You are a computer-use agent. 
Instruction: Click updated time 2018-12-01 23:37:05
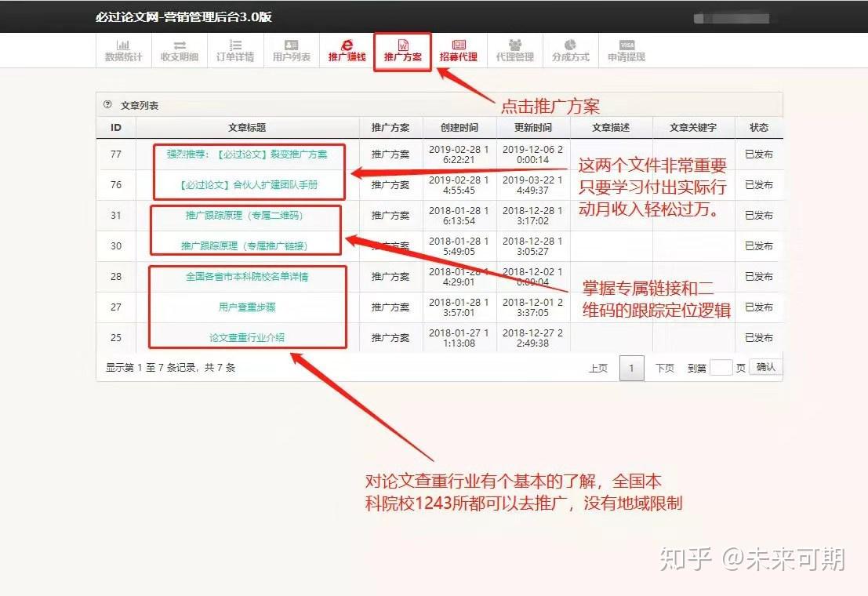532,307
